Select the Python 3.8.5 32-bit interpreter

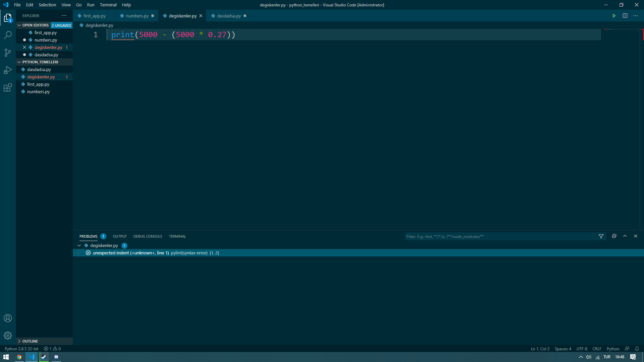[x=21, y=349]
